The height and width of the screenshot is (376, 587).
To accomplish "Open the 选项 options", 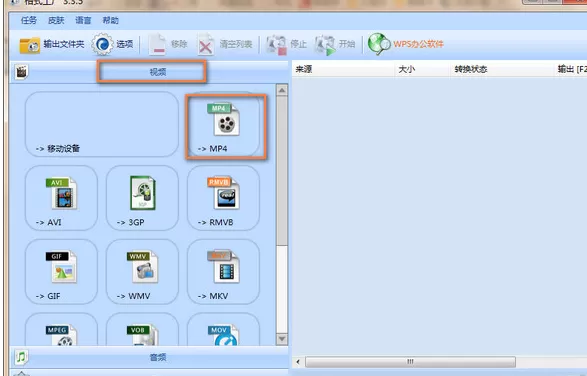I will coord(113,45).
